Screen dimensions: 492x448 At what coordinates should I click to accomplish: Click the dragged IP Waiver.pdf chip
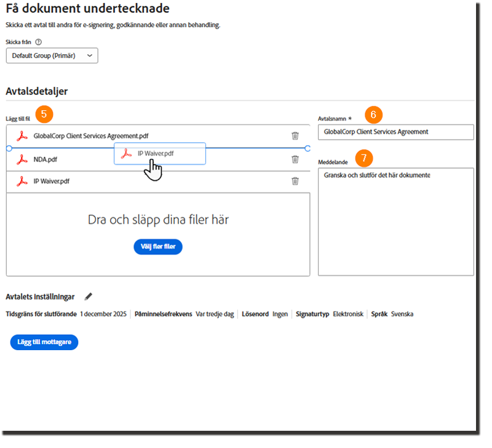(160, 153)
